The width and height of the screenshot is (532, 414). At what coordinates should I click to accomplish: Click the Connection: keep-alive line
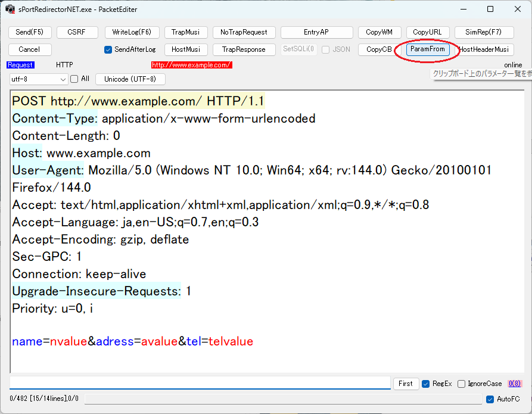79,274
